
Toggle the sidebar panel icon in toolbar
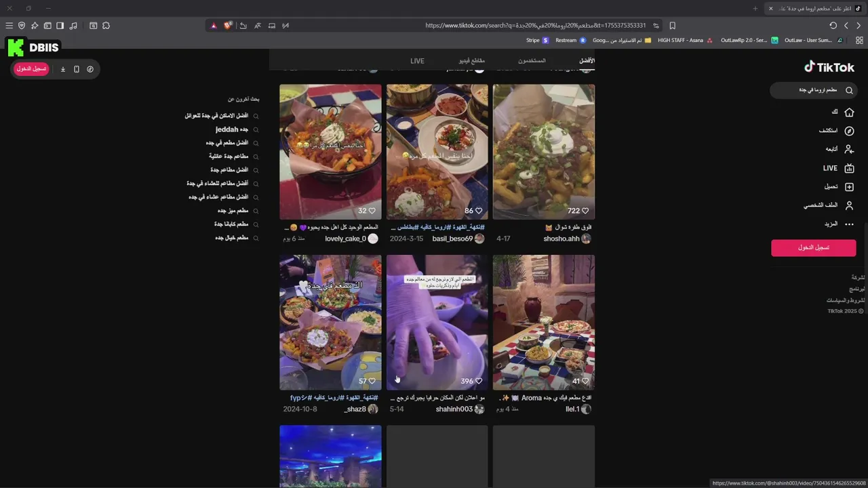coord(60,26)
